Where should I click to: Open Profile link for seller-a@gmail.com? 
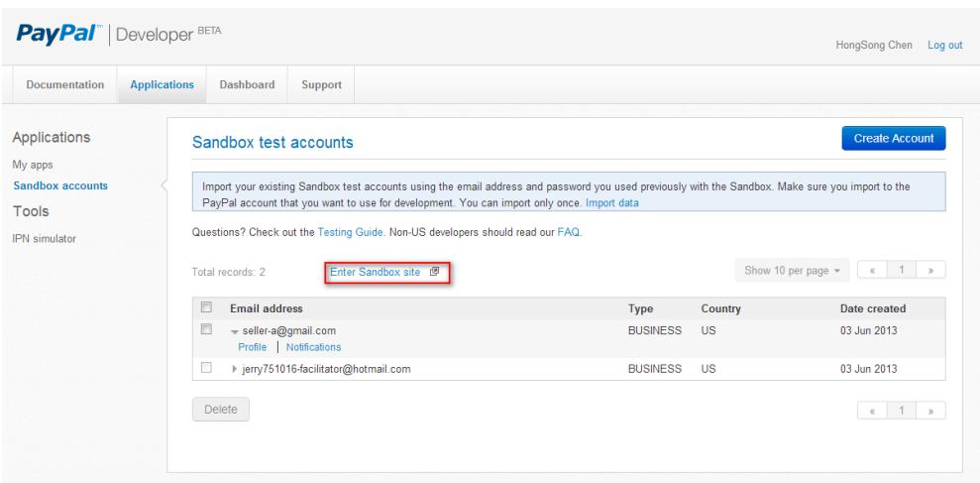point(253,347)
